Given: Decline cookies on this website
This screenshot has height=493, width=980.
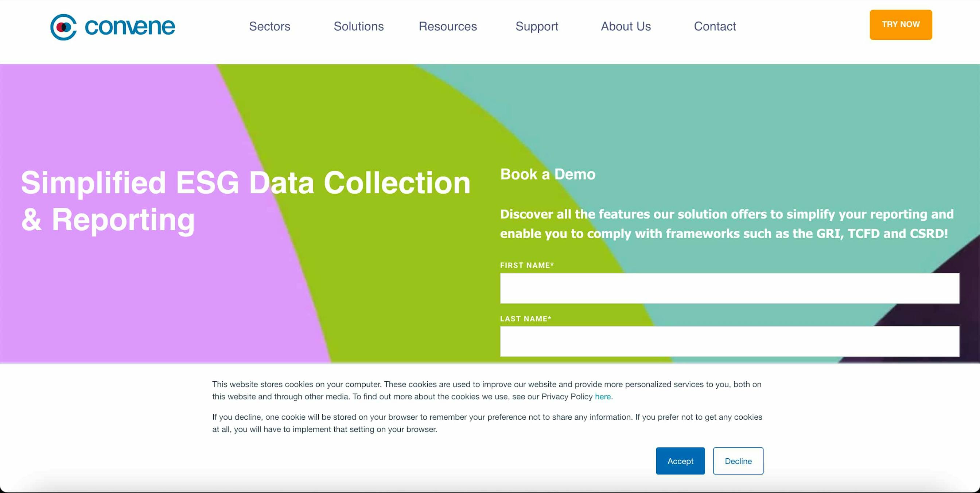Looking at the screenshot, I should coord(738,461).
